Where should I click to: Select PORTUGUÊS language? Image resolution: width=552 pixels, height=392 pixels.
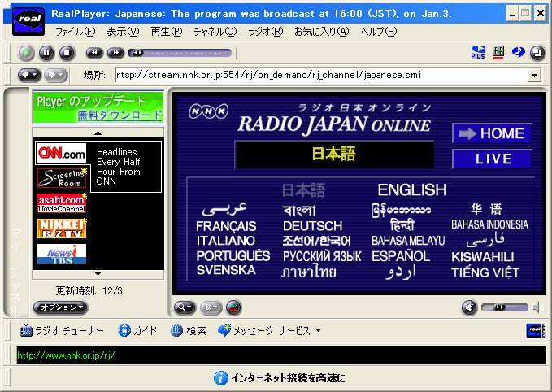233,255
